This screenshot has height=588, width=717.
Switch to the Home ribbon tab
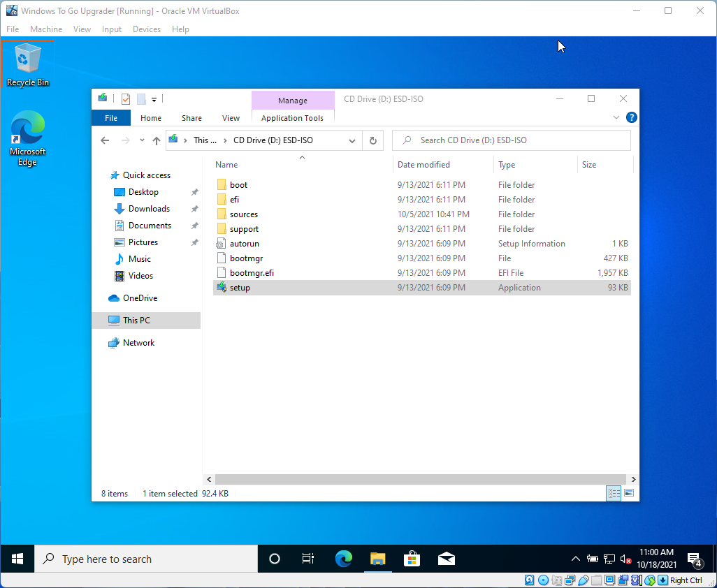pyautogui.click(x=151, y=118)
